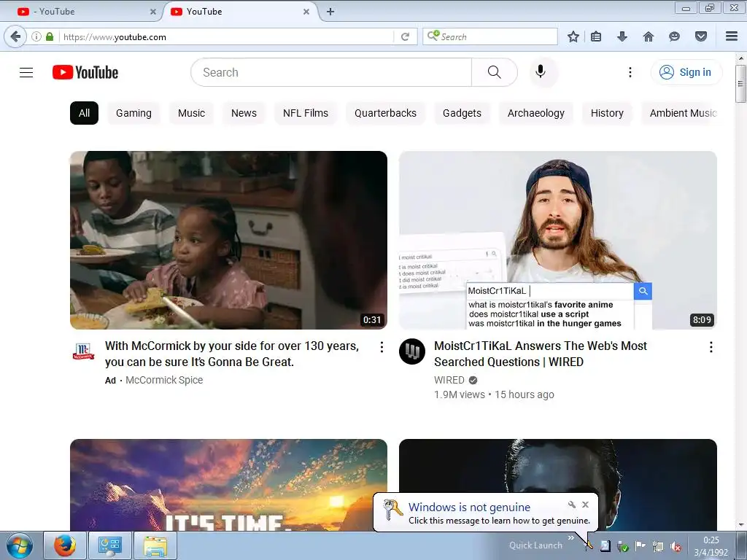Select the Quarterbacks filter chip
This screenshot has height=560, width=747.
[385, 113]
